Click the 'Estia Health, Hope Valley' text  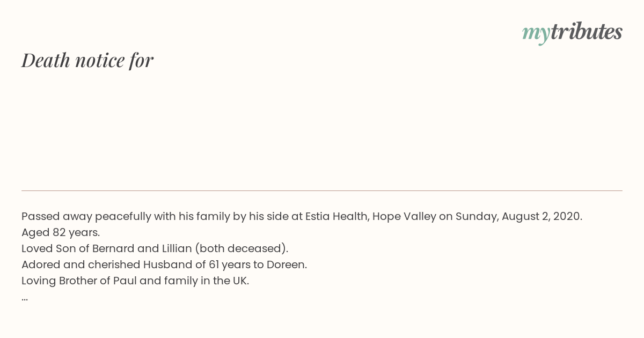pos(371,216)
